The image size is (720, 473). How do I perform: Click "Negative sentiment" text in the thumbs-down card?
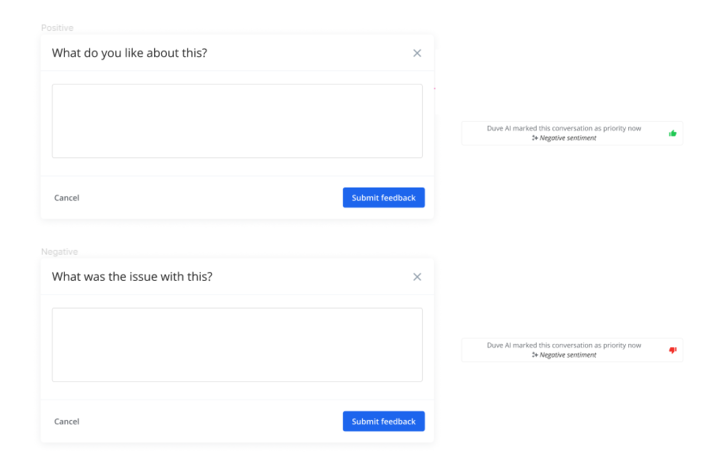[568, 355]
